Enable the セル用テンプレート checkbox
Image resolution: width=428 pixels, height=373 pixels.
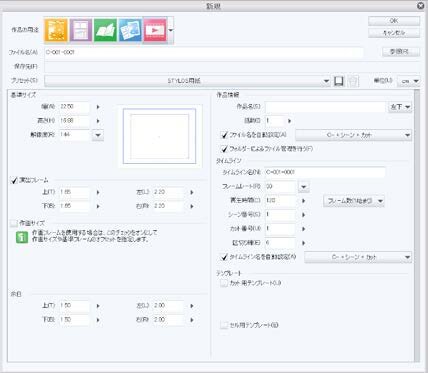coord(224,325)
